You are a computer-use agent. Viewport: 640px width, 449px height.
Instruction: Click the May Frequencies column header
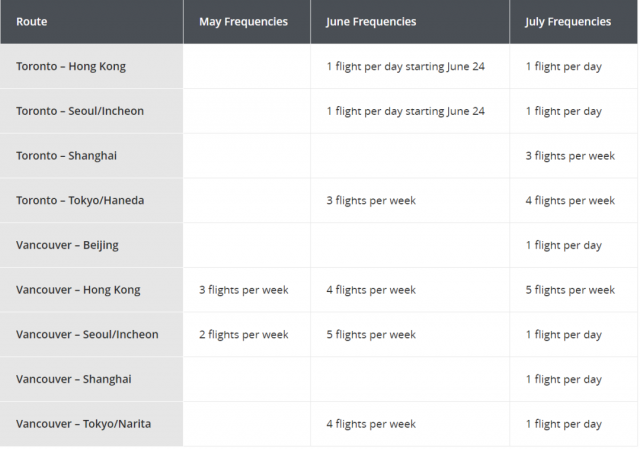[x=247, y=22]
